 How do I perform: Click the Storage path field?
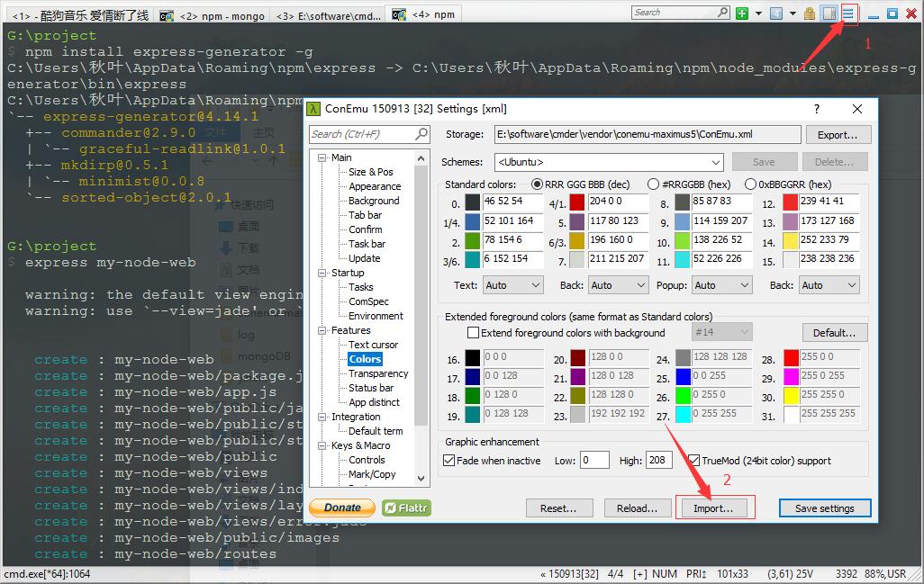pos(647,134)
